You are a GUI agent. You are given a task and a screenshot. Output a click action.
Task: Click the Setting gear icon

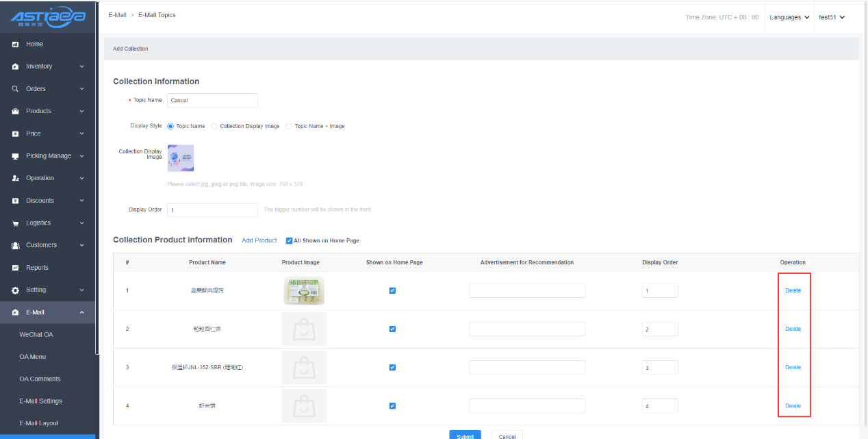point(15,290)
